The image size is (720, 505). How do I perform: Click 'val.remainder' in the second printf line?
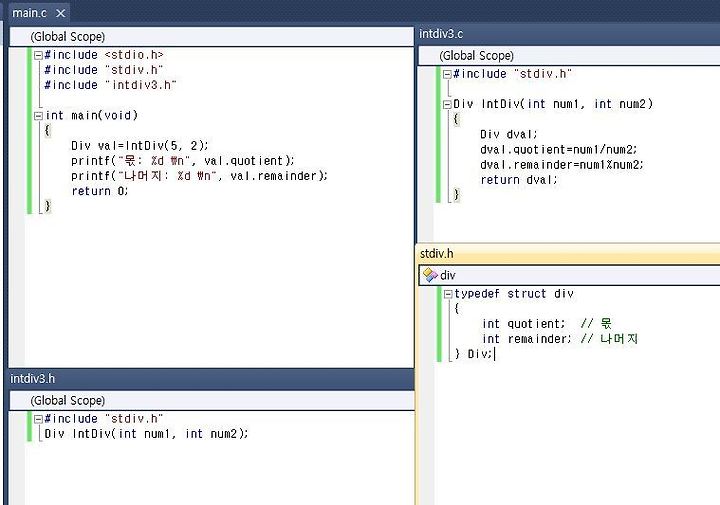tap(273, 176)
